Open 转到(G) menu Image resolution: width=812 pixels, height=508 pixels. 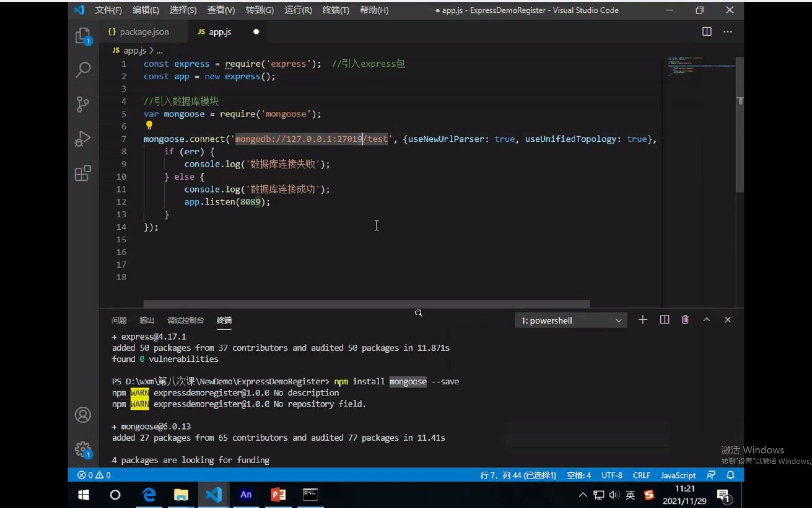coord(259,10)
